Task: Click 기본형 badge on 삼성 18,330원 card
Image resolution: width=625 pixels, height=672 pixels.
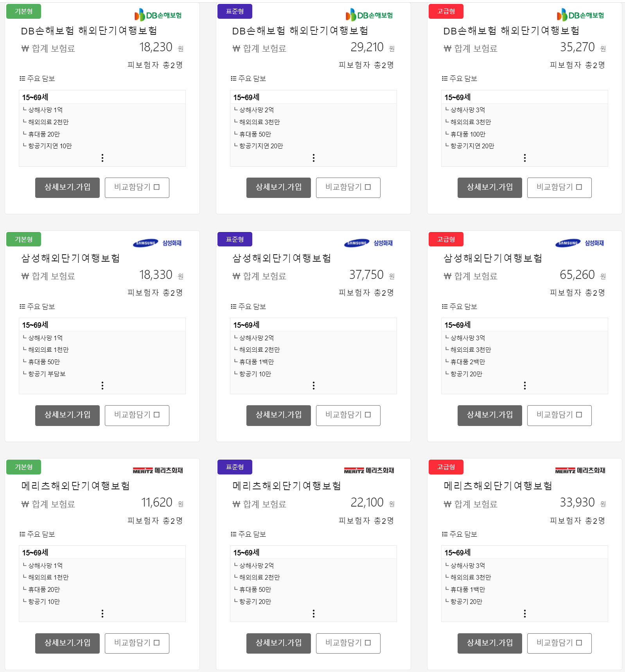Action: tap(23, 239)
